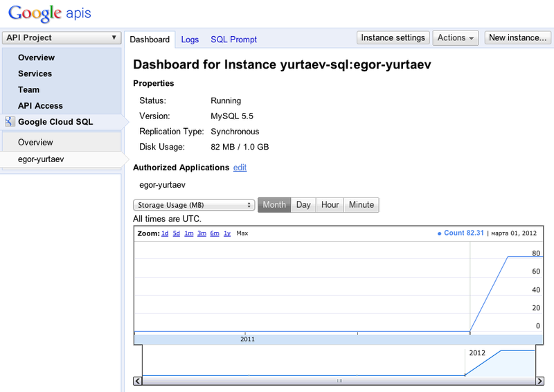
Task: Zoom chart to 6m
Action: click(x=215, y=233)
